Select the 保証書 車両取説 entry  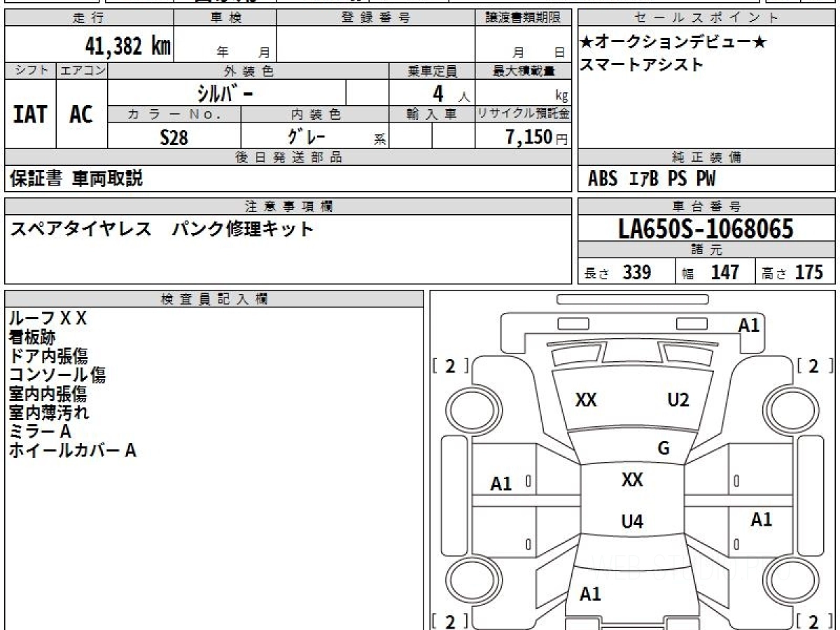coord(76,178)
